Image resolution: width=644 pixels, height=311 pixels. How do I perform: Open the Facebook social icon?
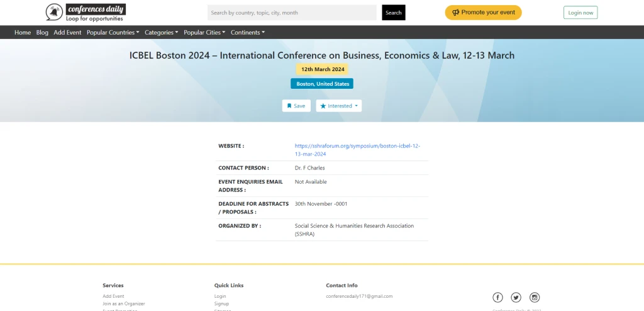click(497, 297)
